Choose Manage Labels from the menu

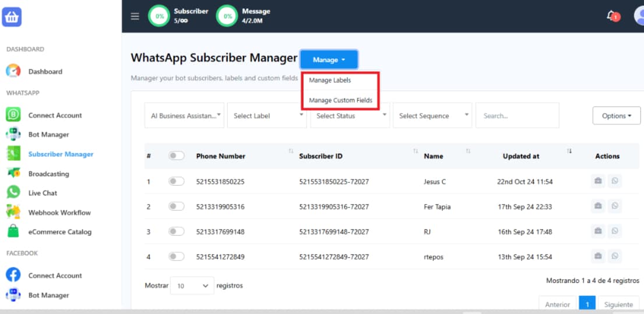coord(330,80)
